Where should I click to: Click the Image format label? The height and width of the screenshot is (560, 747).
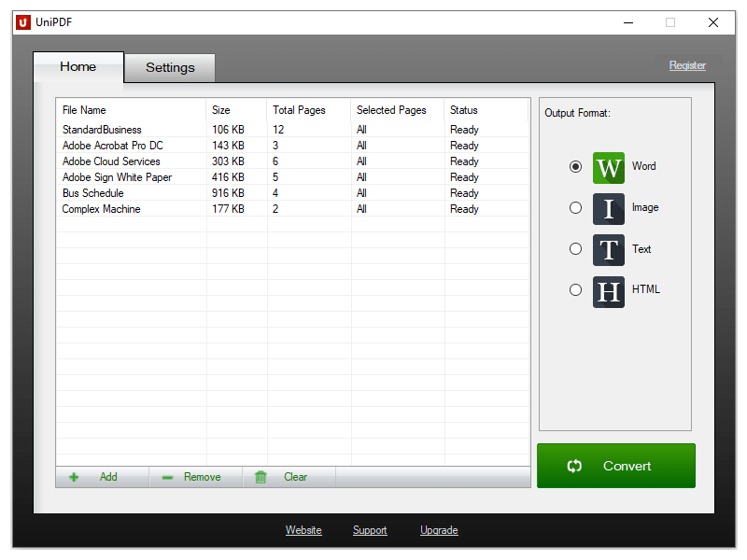point(645,207)
